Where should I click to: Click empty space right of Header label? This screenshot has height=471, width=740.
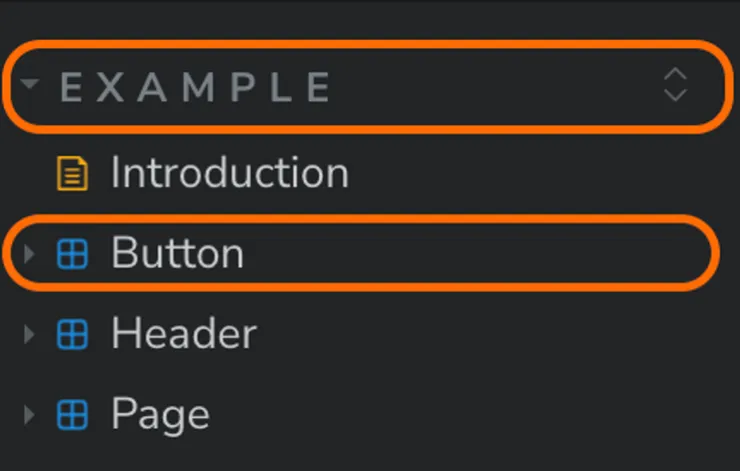pos(480,335)
